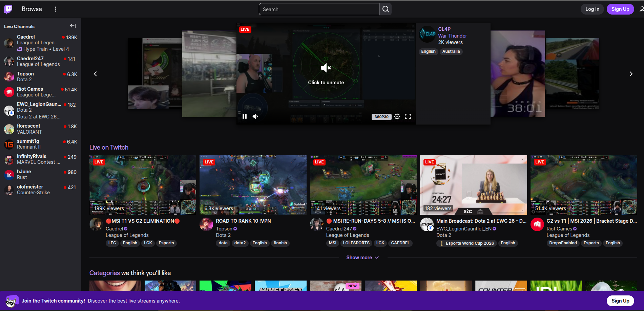This screenshot has width=644, height=311.
Task: Click the CAEDREL tag
Action: (x=400, y=243)
